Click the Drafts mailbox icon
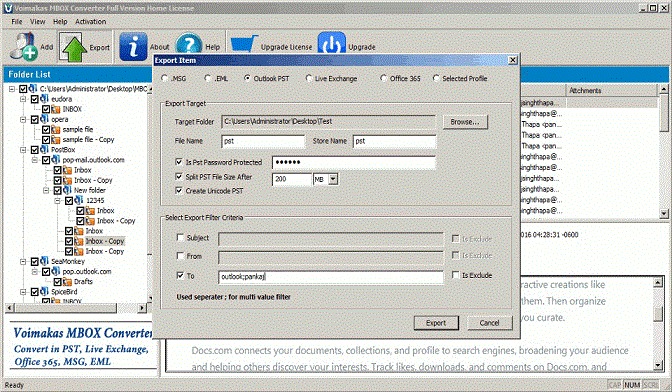Screen dimensions: 672x392 [x=67, y=281]
